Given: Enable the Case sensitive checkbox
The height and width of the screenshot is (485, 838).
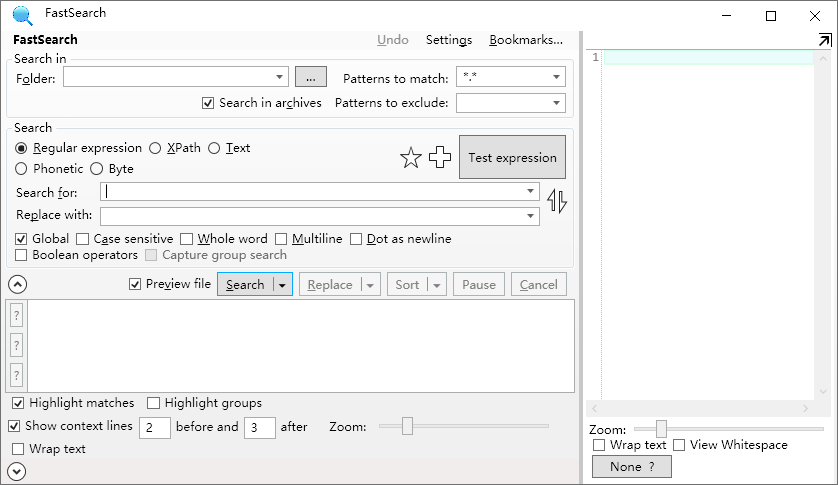Looking at the screenshot, I should click(83, 239).
